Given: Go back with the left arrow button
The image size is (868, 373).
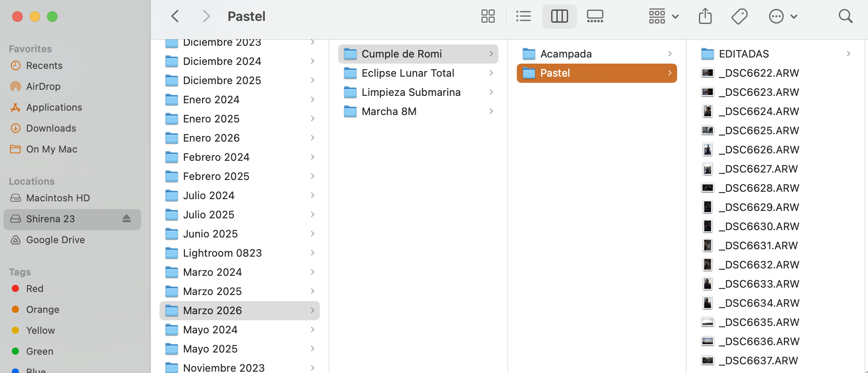Looking at the screenshot, I should click(175, 17).
